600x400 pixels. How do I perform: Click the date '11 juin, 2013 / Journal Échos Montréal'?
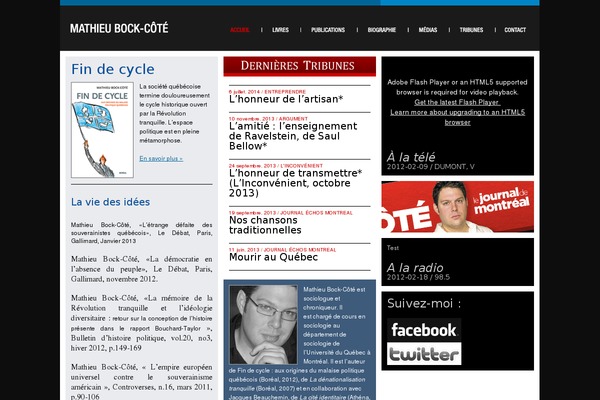click(282, 250)
